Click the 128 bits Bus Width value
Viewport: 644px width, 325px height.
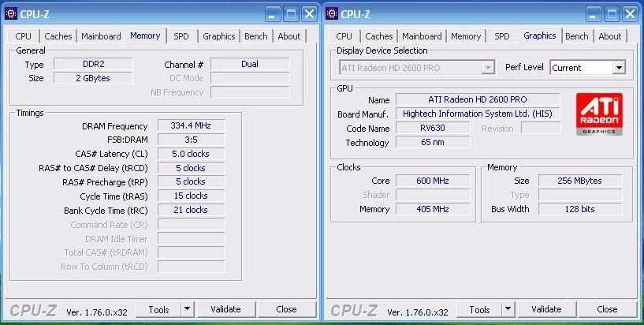coord(580,209)
